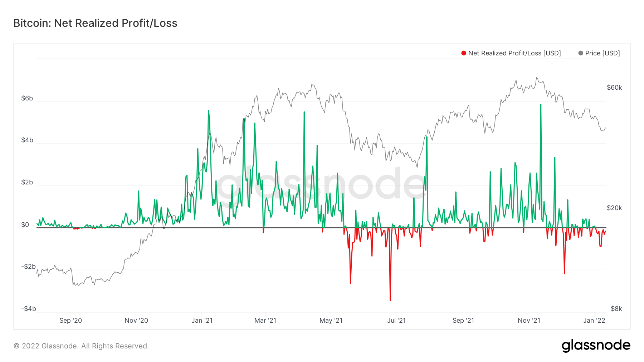Click the gray Price legend dot

[581, 53]
